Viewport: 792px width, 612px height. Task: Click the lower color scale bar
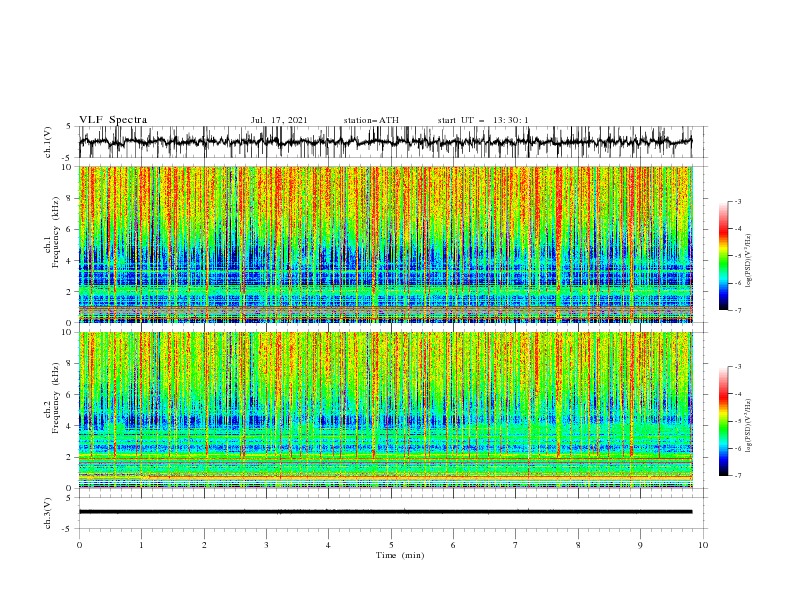724,421
